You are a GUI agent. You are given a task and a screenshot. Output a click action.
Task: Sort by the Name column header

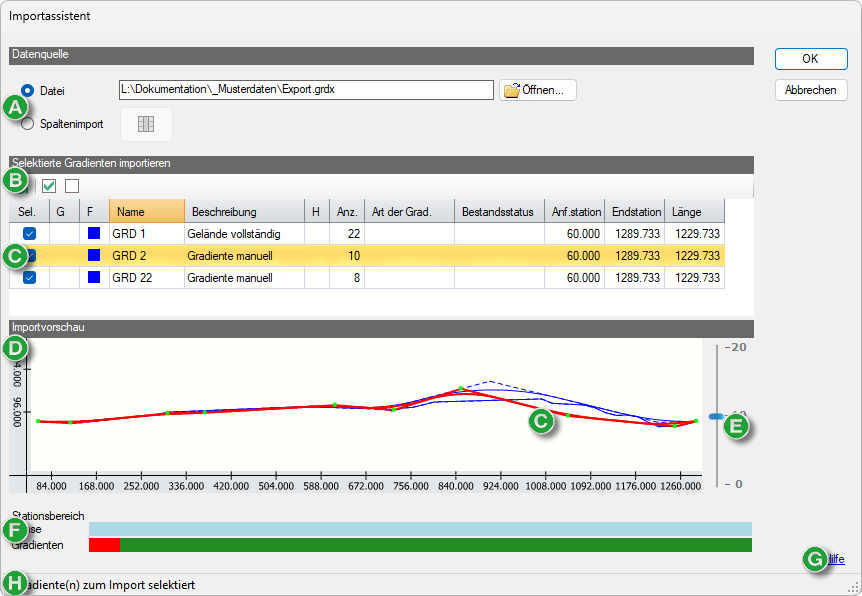click(147, 212)
